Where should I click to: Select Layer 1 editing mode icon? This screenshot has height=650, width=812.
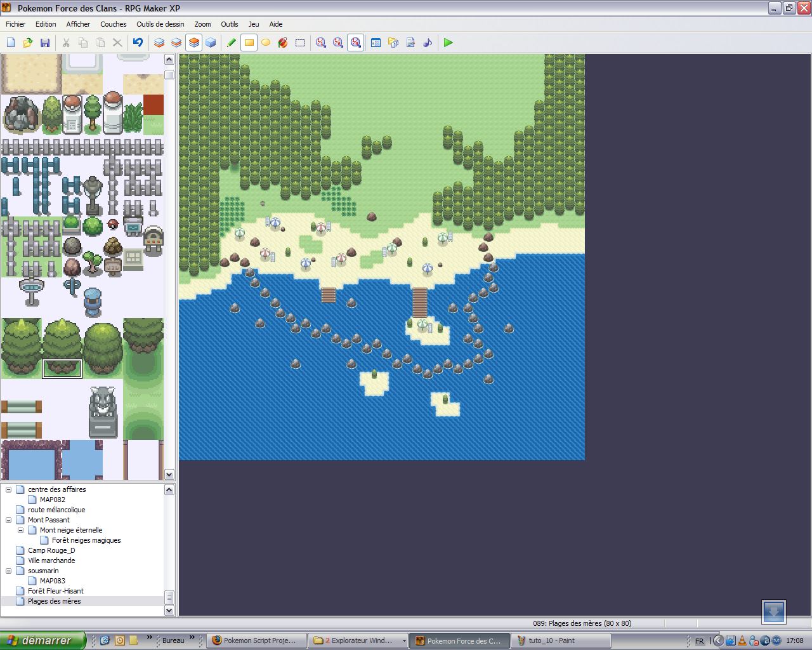click(x=159, y=43)
